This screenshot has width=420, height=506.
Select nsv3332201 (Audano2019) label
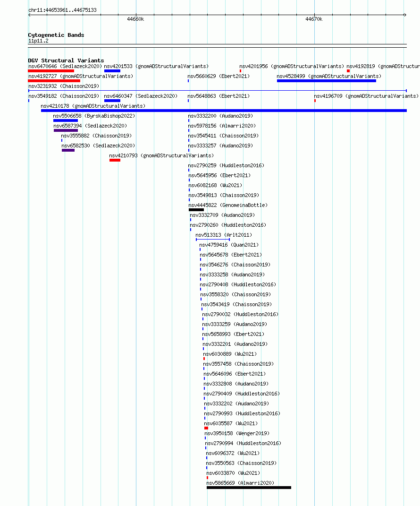point(235,344)
